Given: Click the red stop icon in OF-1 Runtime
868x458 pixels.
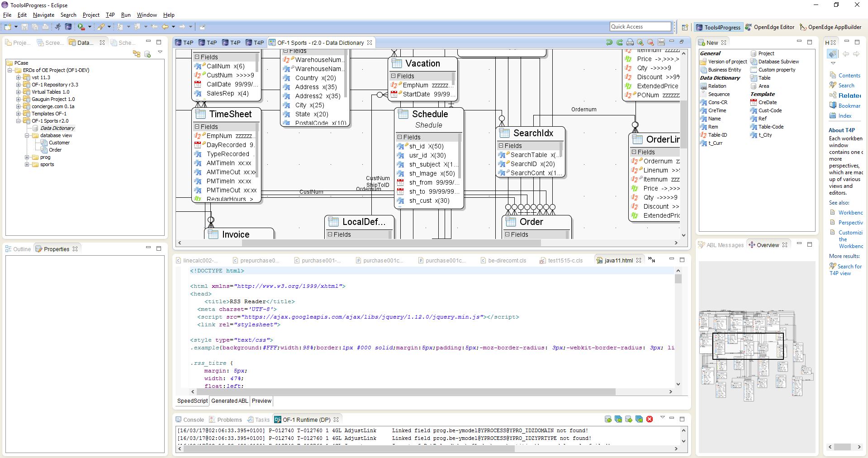Looking at the screenshot, I should coord(650,419).
